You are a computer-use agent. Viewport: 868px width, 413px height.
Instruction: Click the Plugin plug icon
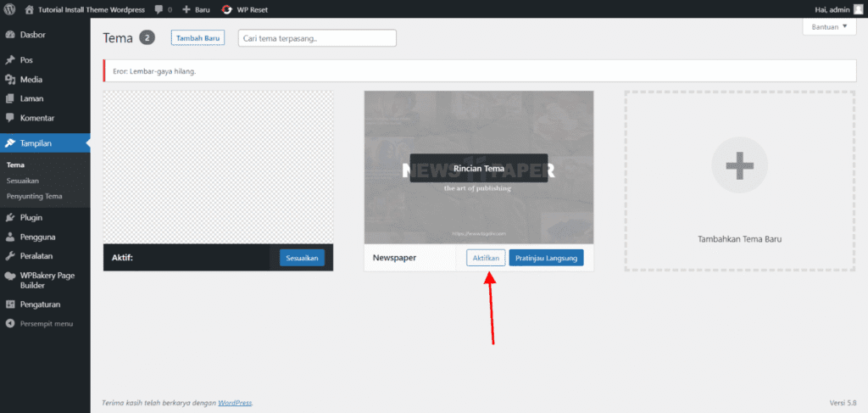click(x=10, y=218)
